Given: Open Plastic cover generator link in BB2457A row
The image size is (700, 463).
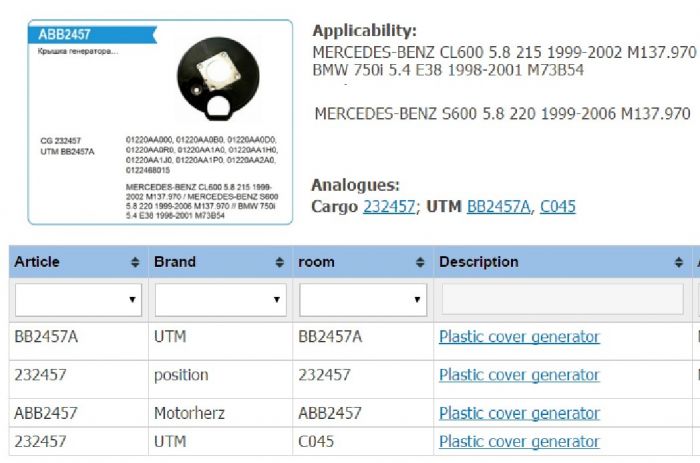Looking at the screenshot, I should tap(519, 337).
